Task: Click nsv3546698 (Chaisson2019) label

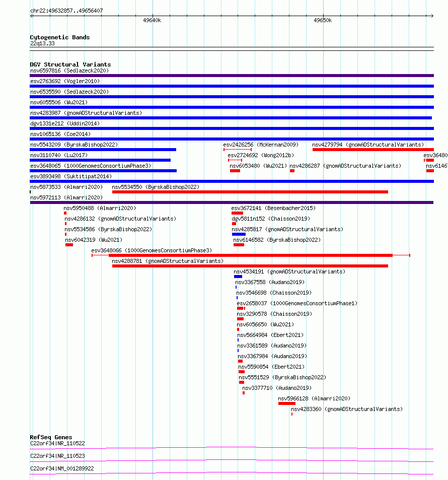Action: pos(274,293)
